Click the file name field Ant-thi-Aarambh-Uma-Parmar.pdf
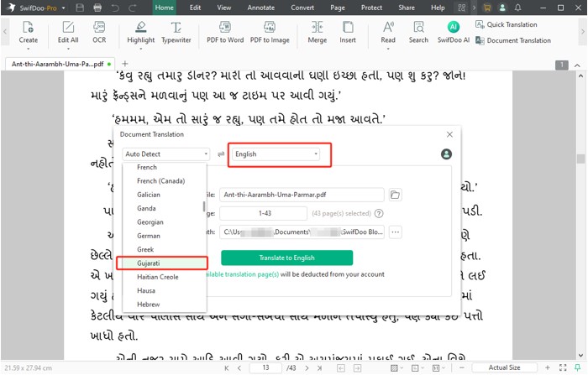This screenshot has height=375, width=588. (x=302, y=195)
